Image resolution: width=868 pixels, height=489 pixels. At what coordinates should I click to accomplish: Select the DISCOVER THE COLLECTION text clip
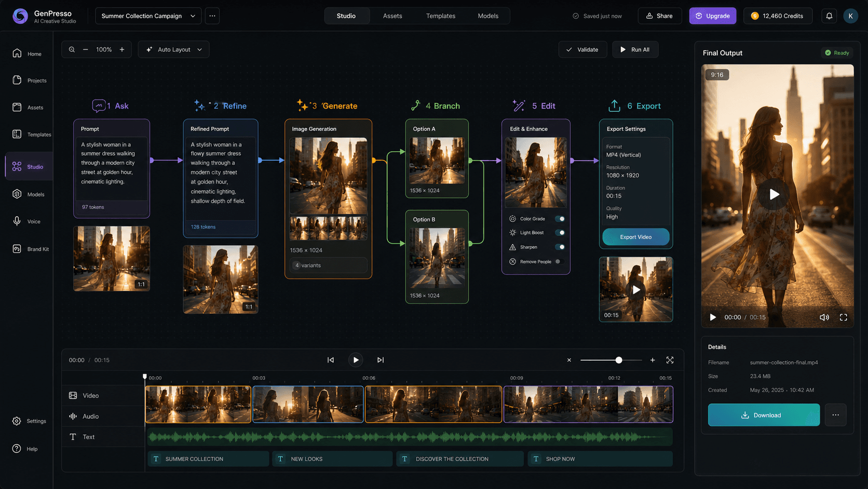click(x=460, y=459)
